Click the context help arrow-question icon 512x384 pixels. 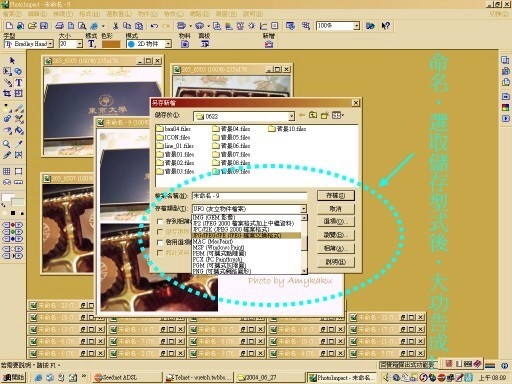386,26
